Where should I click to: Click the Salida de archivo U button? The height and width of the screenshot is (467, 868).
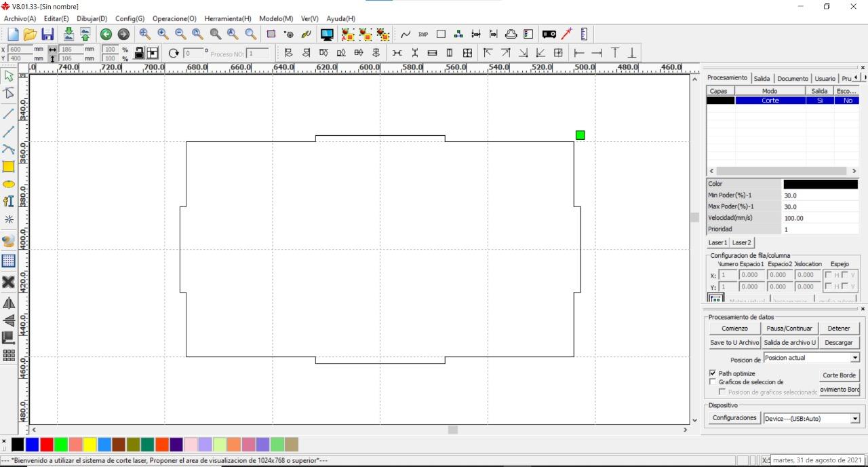pyautogui.click(x=789, y=343)
